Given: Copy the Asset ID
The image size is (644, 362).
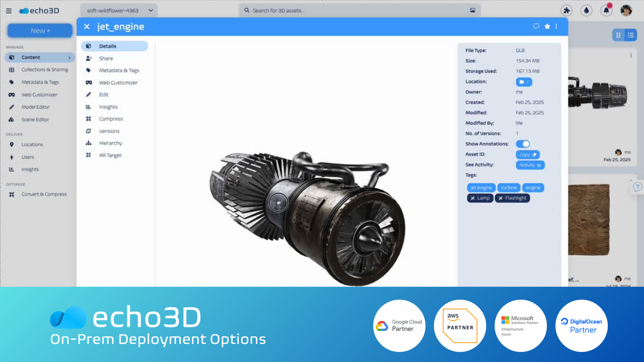Looking at the screenshot, I should tap(527, 155).
